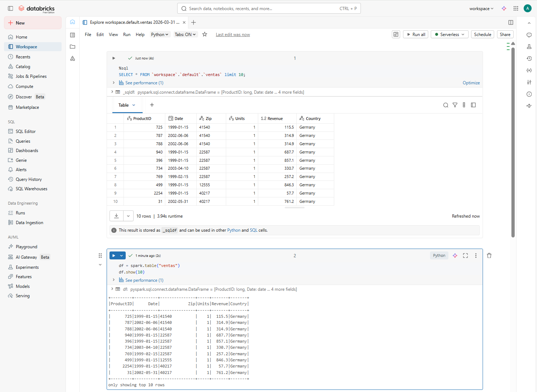Close the Explore workspace.default.ventas tab

coord(184,22)
